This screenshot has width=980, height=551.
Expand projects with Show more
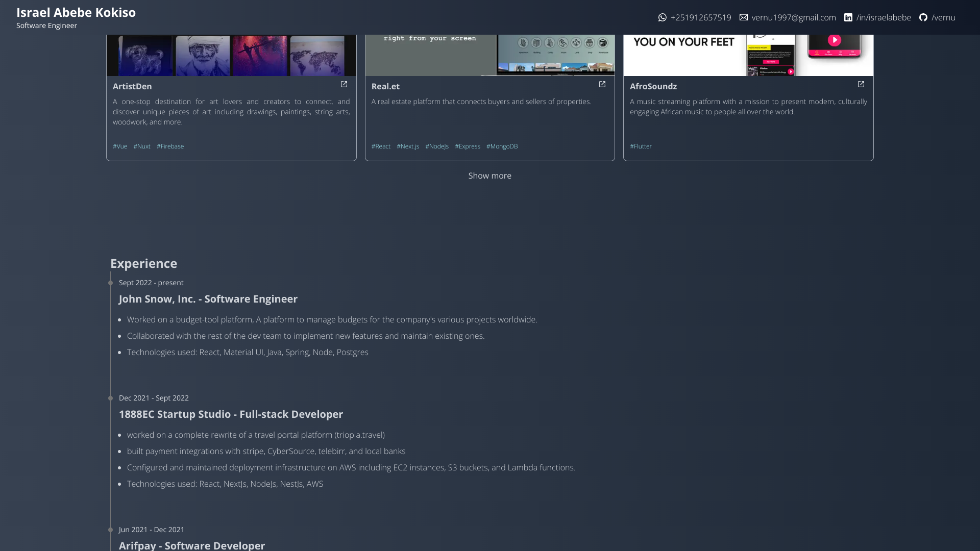tap(490, 176)
